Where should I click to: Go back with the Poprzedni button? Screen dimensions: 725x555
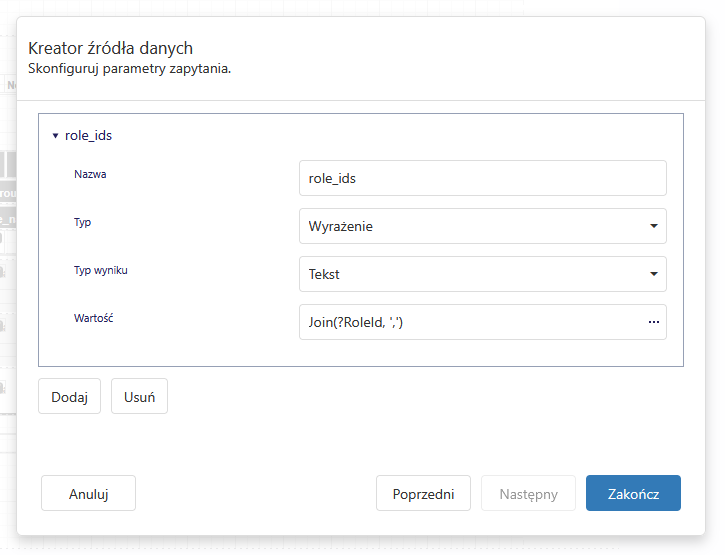click(x=423, y=493)
